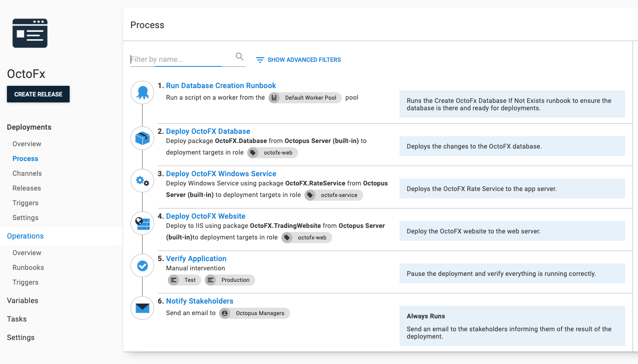Click the envelope icon on Notify Stakeholders step

[x=142, y=308]
